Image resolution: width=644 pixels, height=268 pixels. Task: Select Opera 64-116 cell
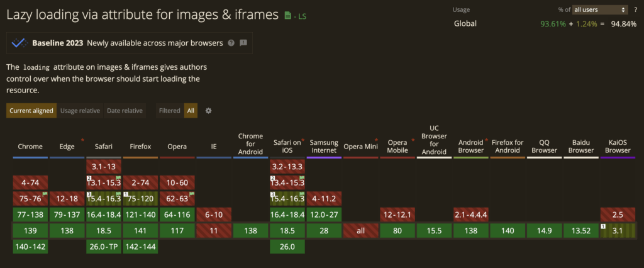(x=177, y=214)
